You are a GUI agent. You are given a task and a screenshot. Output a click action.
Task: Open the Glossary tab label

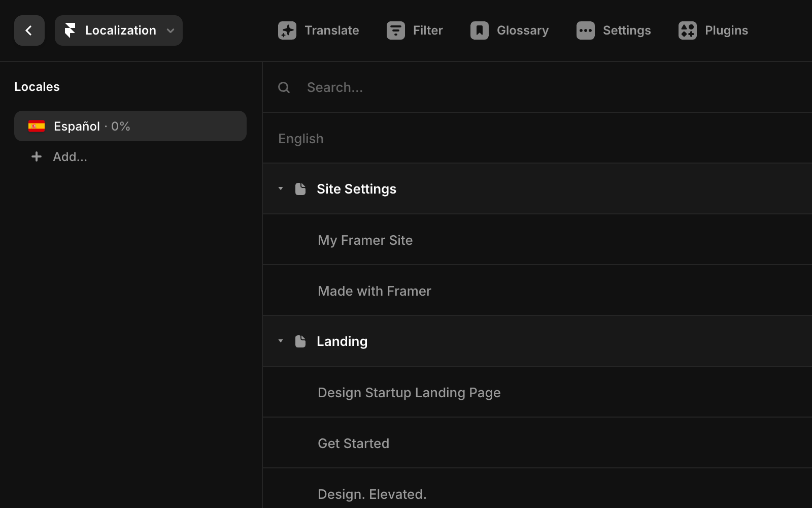point(522,30)
